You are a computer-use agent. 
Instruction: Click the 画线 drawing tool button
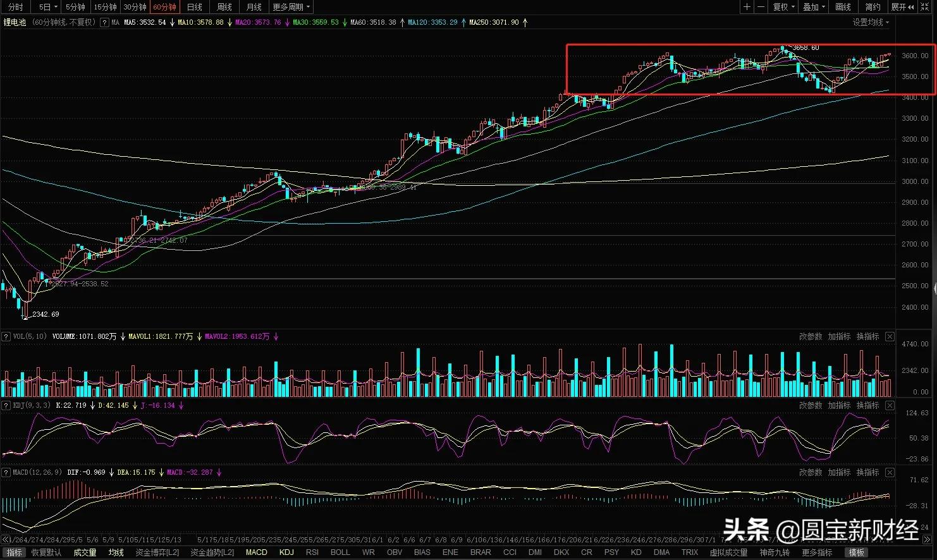(x=843, y=7)
